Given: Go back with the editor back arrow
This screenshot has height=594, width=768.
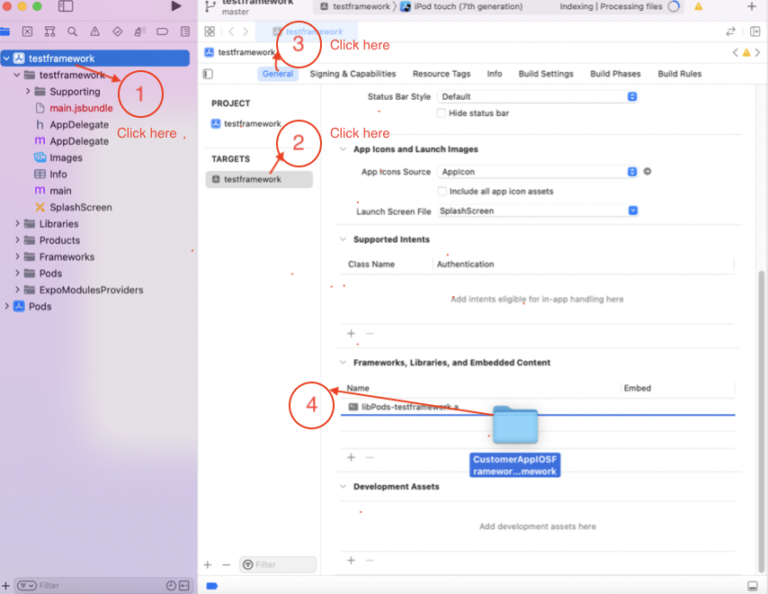Looking at the screenshot, I should pyautogui.click(x=231, y=32).
